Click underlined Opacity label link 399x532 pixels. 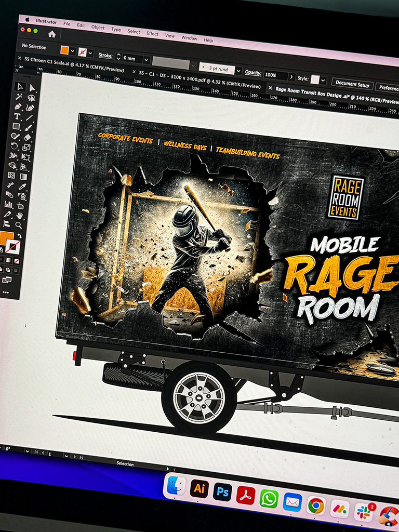[x=253, y=73]
